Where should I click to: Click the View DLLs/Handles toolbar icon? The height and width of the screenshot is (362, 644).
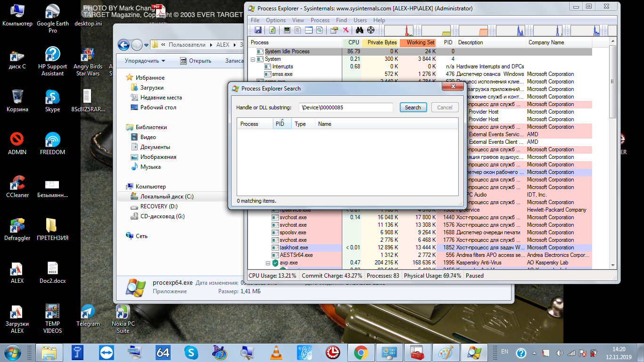tap(320, 30)
